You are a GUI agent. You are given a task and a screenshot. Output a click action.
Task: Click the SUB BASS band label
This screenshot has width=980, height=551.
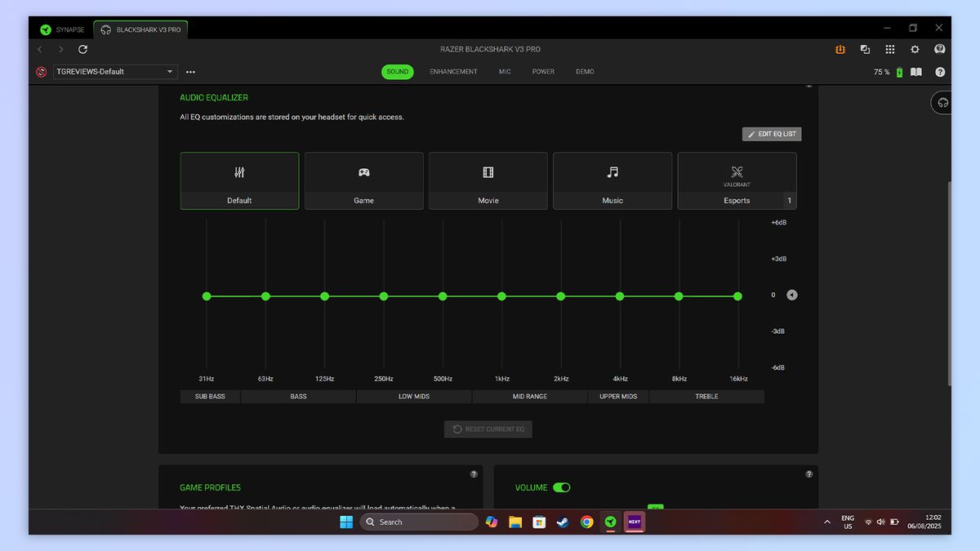(x=210, y=397)
